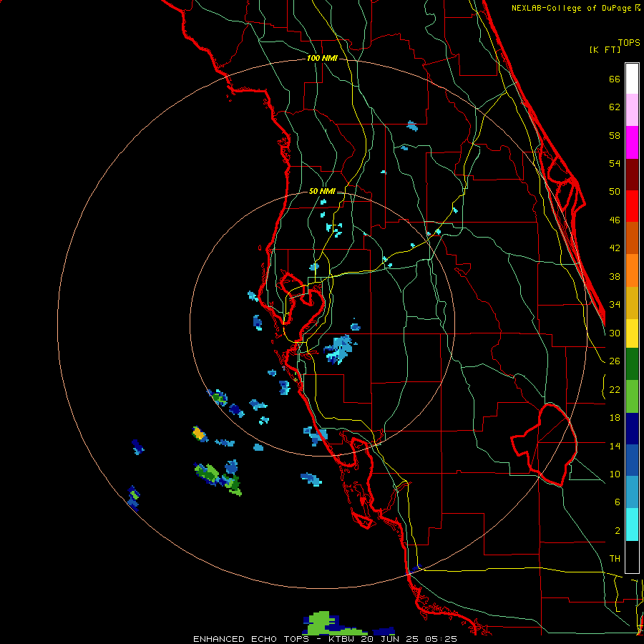Click the 22 legend value

pos(615,389)
